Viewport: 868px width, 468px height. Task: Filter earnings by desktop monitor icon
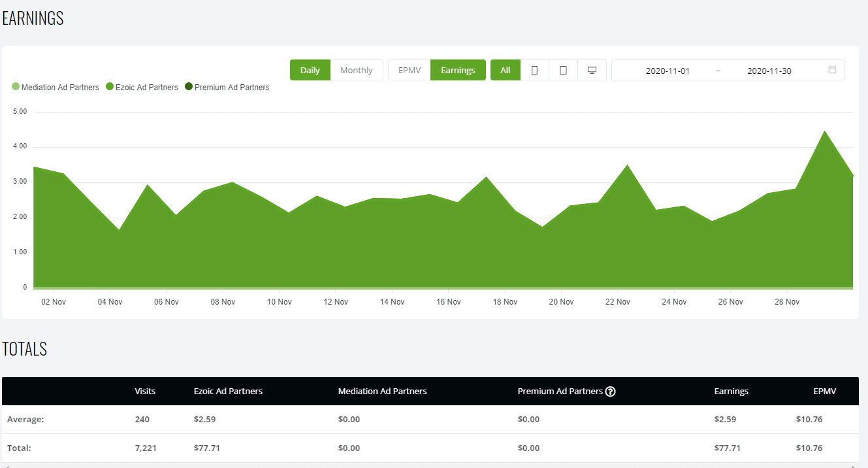(x=592, y=70)
